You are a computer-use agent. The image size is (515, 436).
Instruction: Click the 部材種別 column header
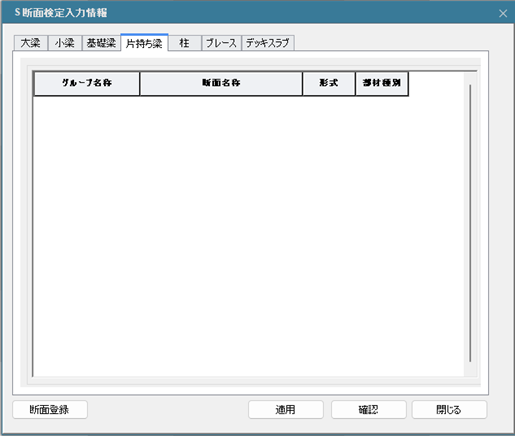[x=382, y=83]
